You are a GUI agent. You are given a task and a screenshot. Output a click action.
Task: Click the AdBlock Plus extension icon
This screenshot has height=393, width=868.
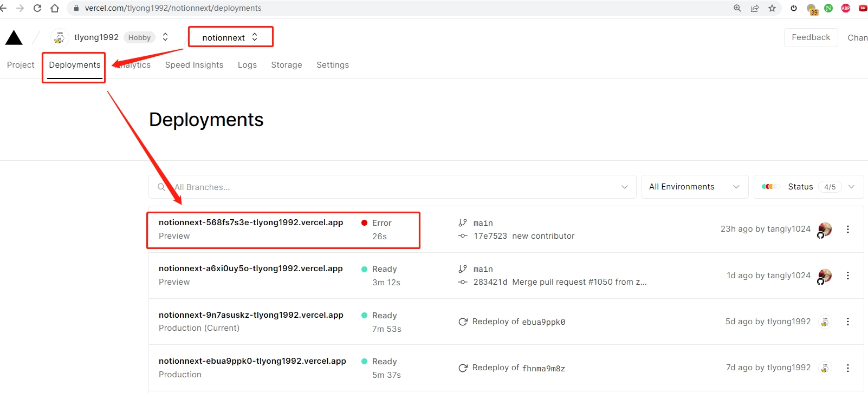coord(846,8)
